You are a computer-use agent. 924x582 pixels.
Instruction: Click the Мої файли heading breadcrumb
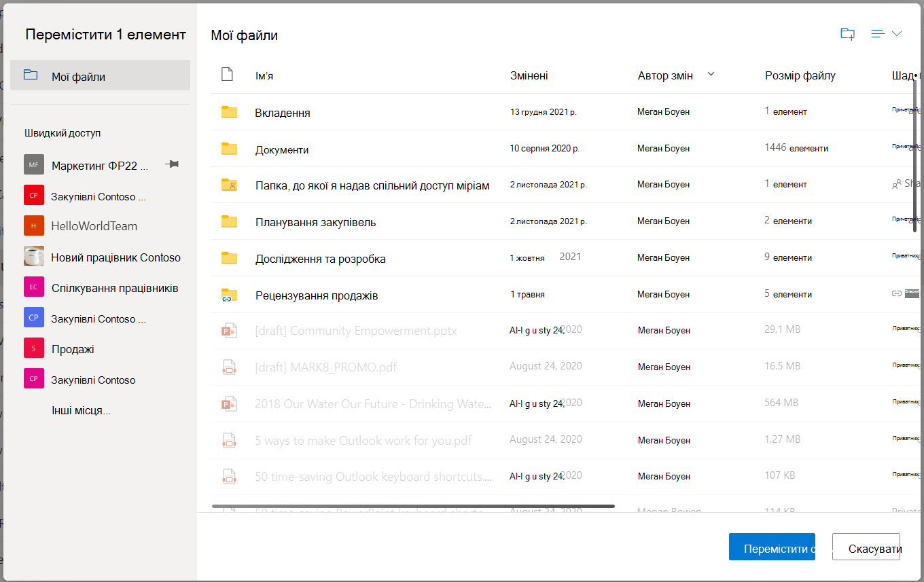[244, 35]
